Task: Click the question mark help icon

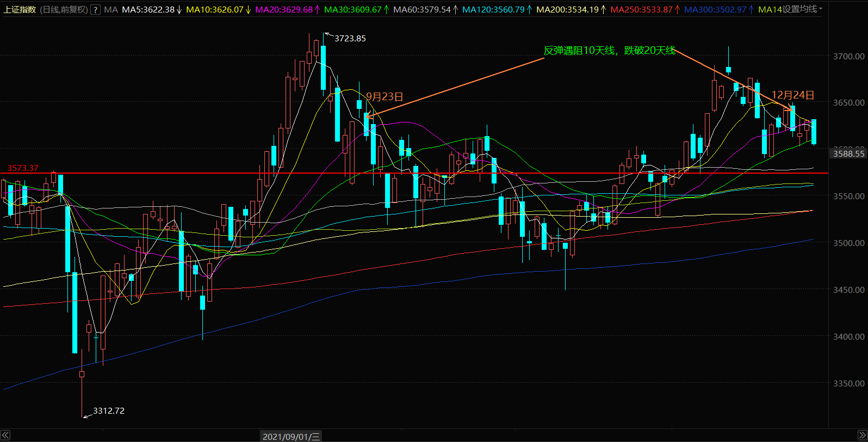Action: (x=95, y=10)
